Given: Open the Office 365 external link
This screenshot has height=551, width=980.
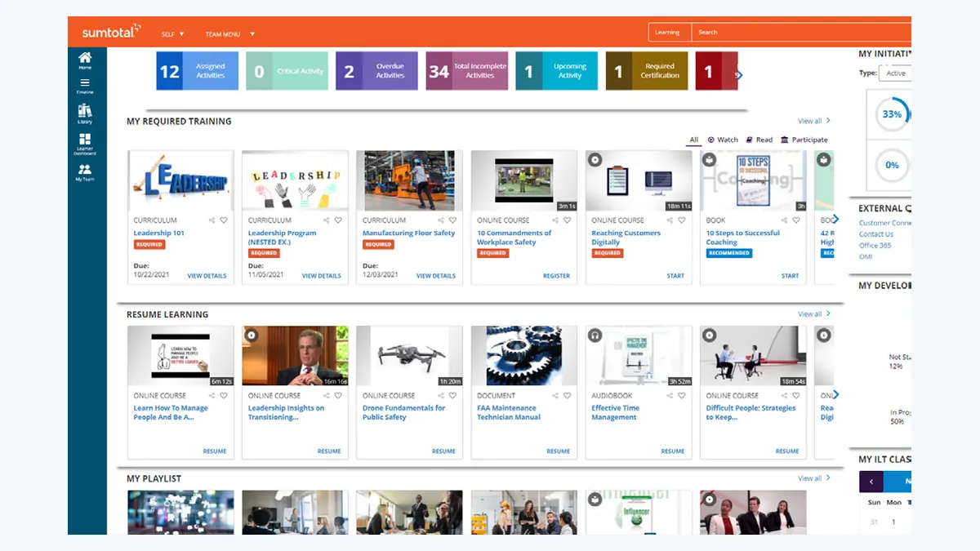Looking at the screenshot, I should [x=875, y=245].
